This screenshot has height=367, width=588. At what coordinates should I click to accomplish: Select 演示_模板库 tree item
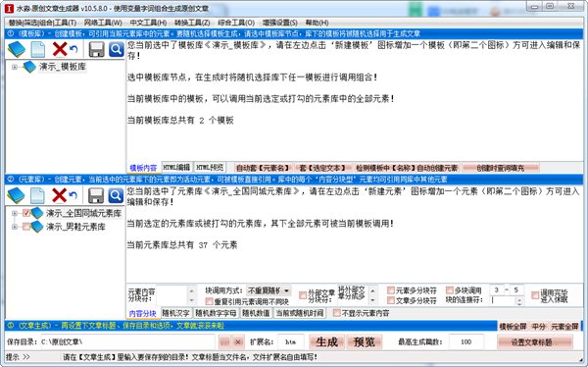(x=63, y=67)
